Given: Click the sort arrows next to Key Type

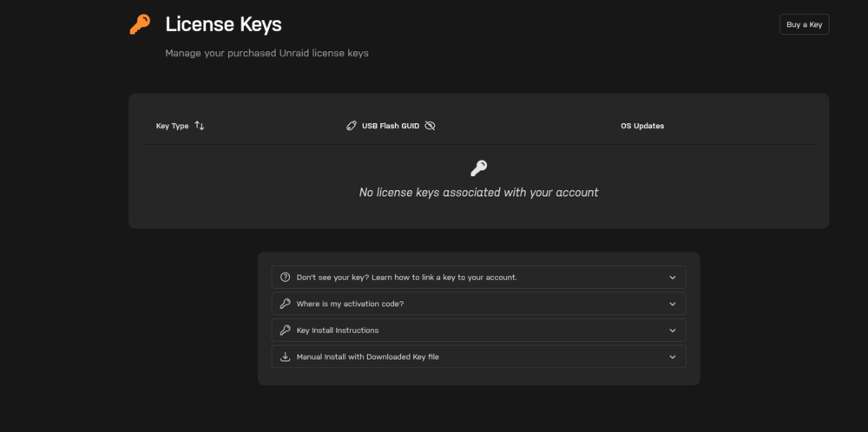Looking at the screenshot, I should (x=200, y=126).
